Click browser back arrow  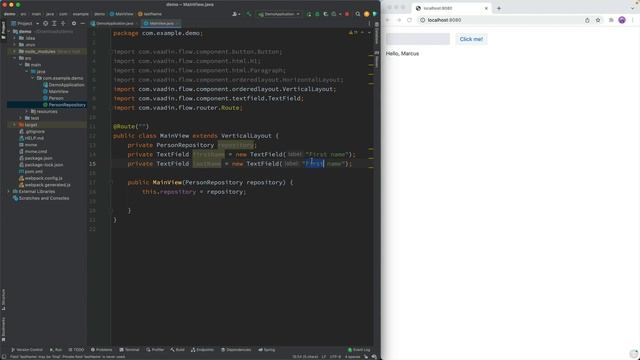(x=387, y=20)
